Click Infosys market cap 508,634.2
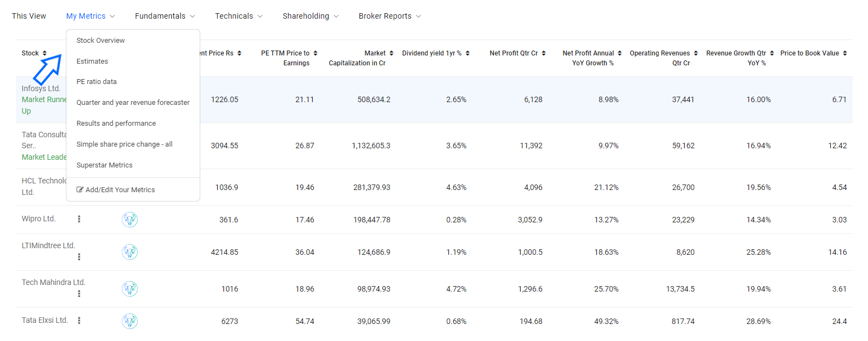This screenshot has height=341, width=868. coord(374,100)
